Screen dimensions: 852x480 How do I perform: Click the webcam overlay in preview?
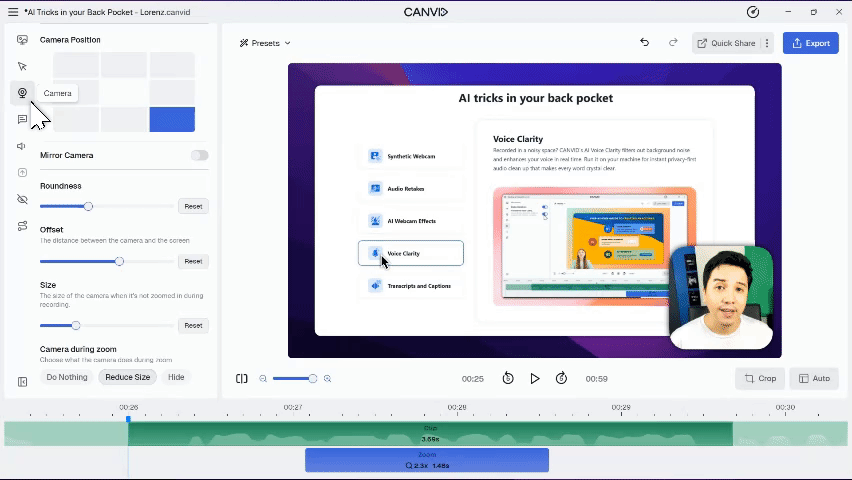pyautogui.click(x=722, y=297)
